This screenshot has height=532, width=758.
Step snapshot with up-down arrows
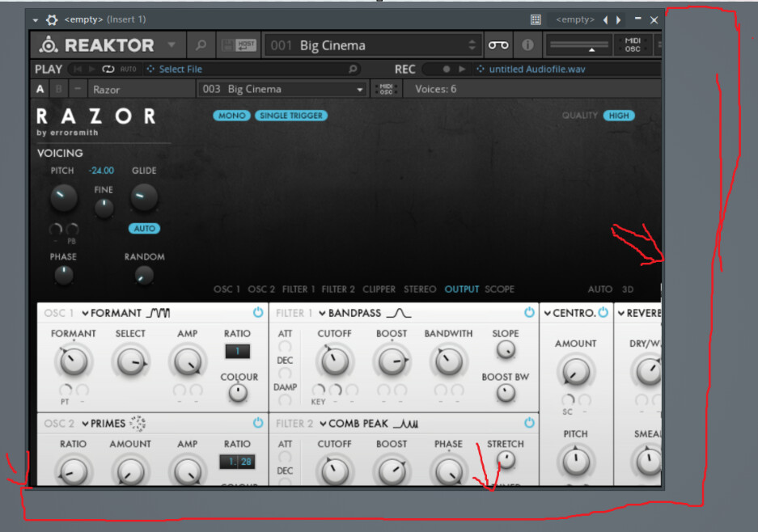[472, 45]
